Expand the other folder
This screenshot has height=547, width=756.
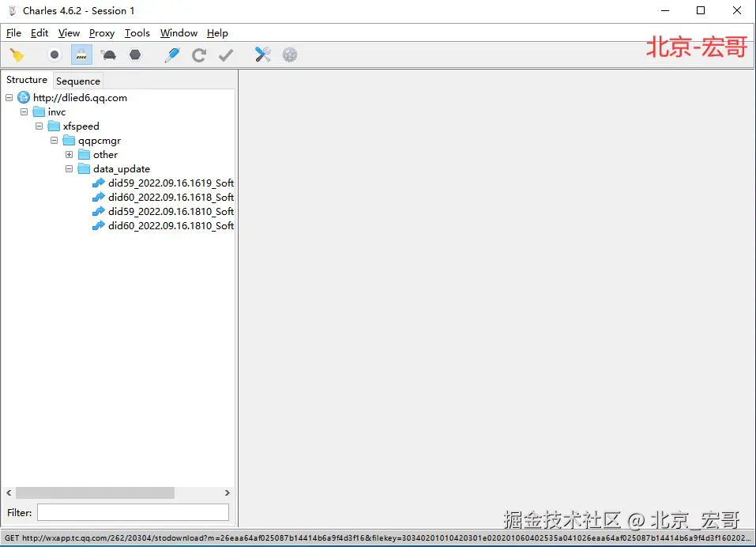click(69, 155)
